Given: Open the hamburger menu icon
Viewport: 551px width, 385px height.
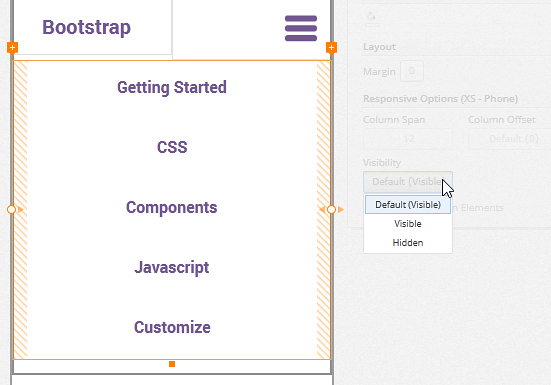Looking at the screenshot, I should click(x=301, y=28).
